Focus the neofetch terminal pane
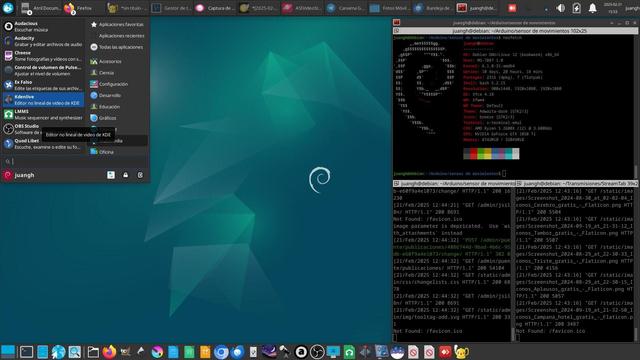 coord(513,106)
